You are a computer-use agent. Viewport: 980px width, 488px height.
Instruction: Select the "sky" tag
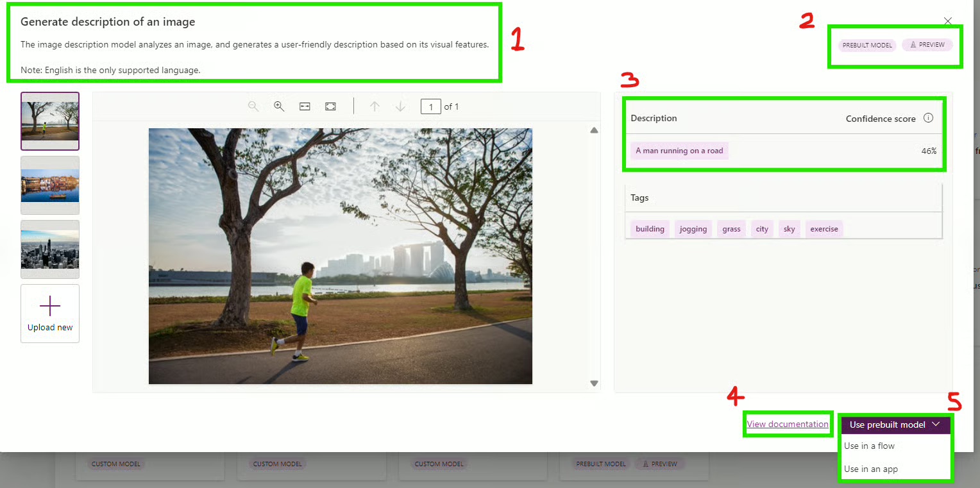pyautogui.click(x=790, y=229)
